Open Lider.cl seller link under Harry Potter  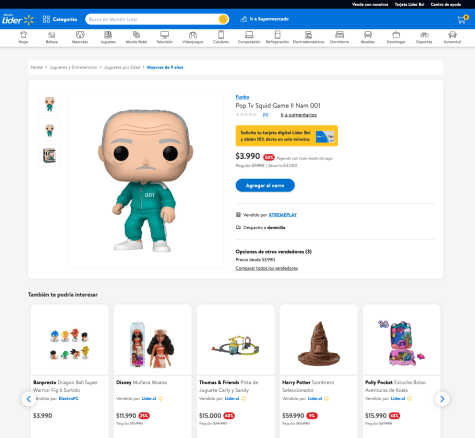315,398
